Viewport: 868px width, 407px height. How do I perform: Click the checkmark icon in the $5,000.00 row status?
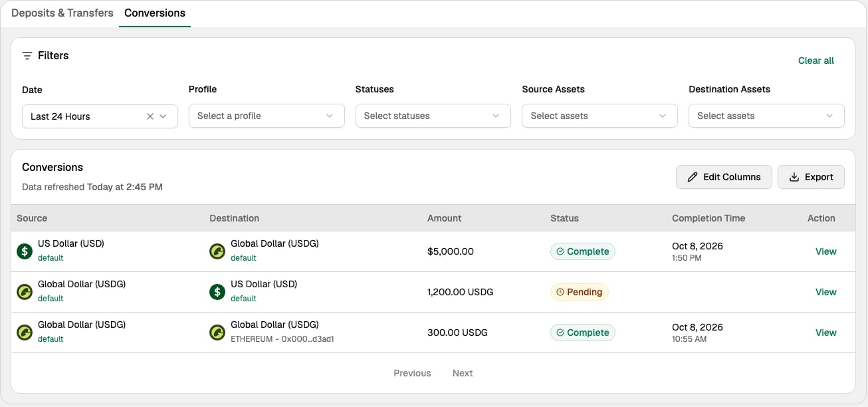pyautogui.click(x=560, y=252)
